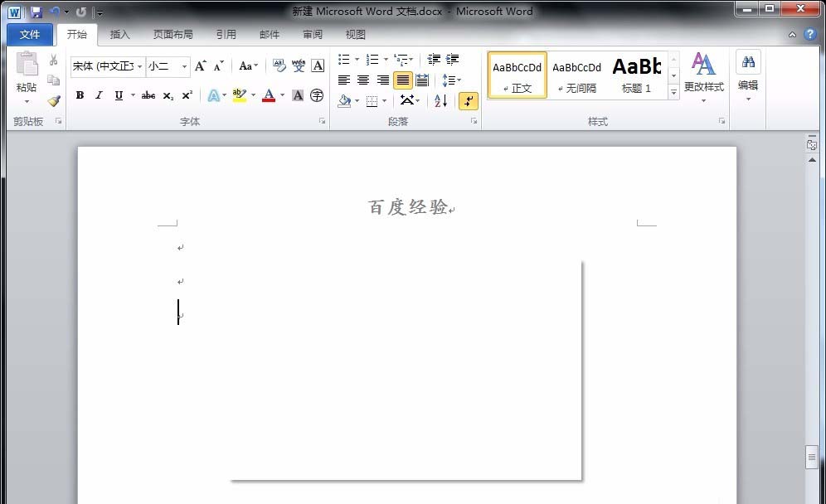This screenshot has width=826, height=504.
Task: Switch to the 审阅 tab
Action: (313, 35)
